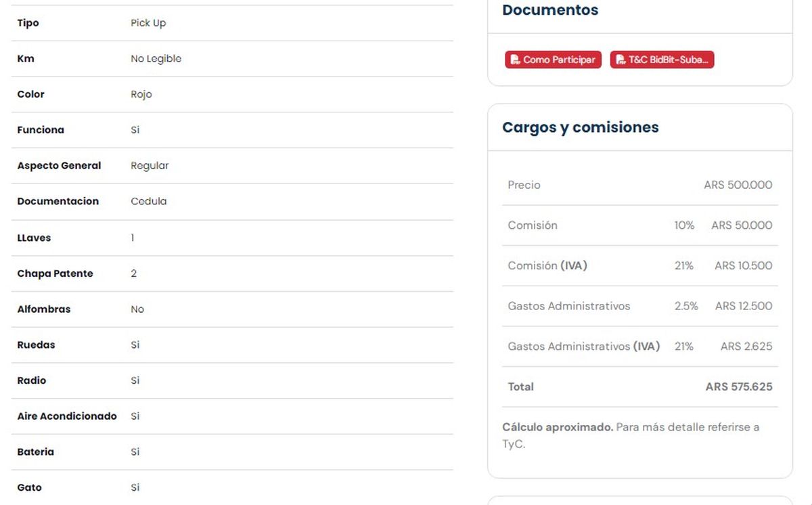This screenshot has height=505, width=812.
Task: Click the Aire Acondicionado row label
Action: point(67,416)
